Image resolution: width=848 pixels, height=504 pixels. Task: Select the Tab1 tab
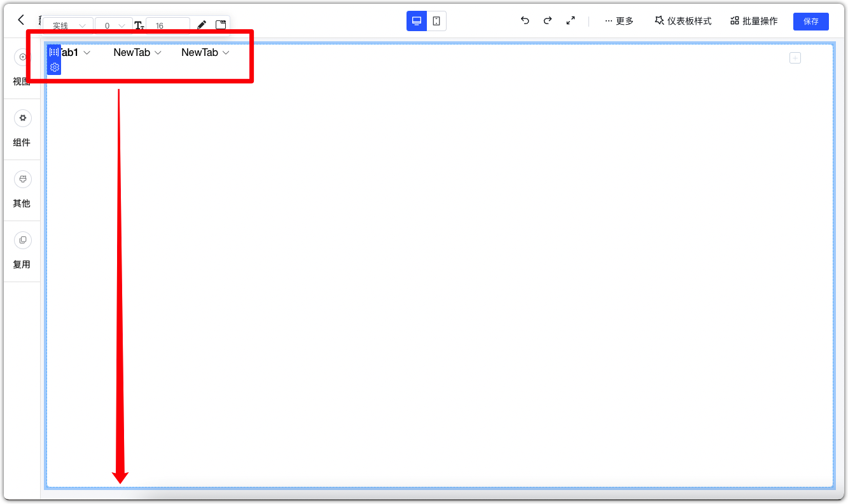tap(69, 53)
